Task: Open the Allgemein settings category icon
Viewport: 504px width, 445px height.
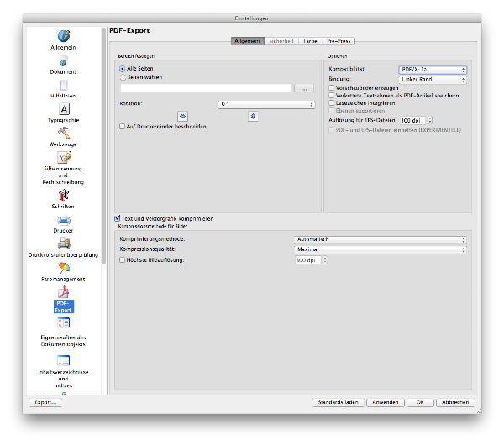Action: coord(63,36)
